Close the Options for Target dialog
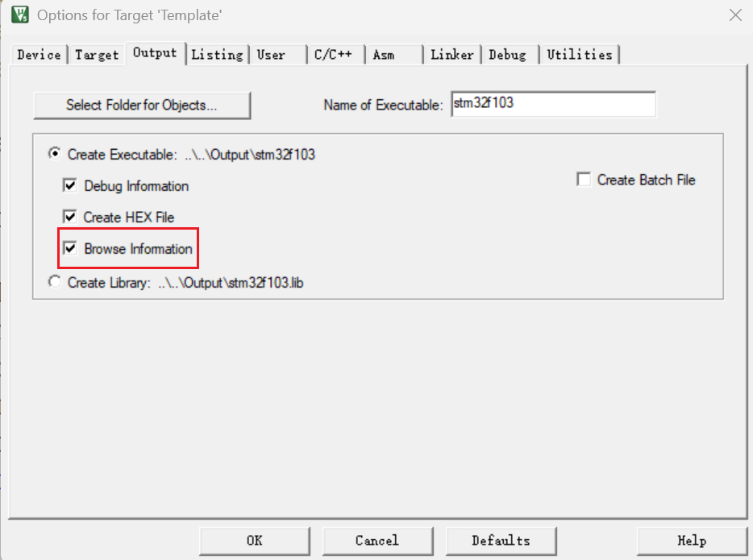753x560 pixels. [735, 15]
